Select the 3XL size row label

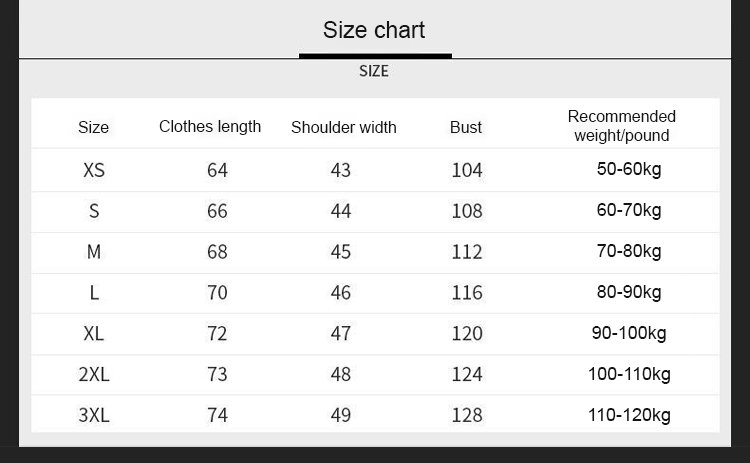[94, 414]
